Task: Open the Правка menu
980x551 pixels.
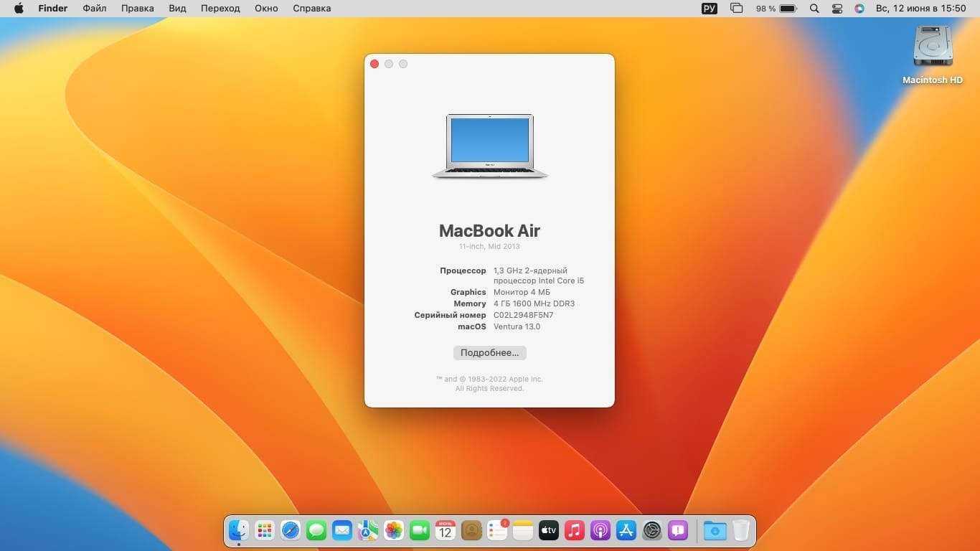Action: pos(138,9)
